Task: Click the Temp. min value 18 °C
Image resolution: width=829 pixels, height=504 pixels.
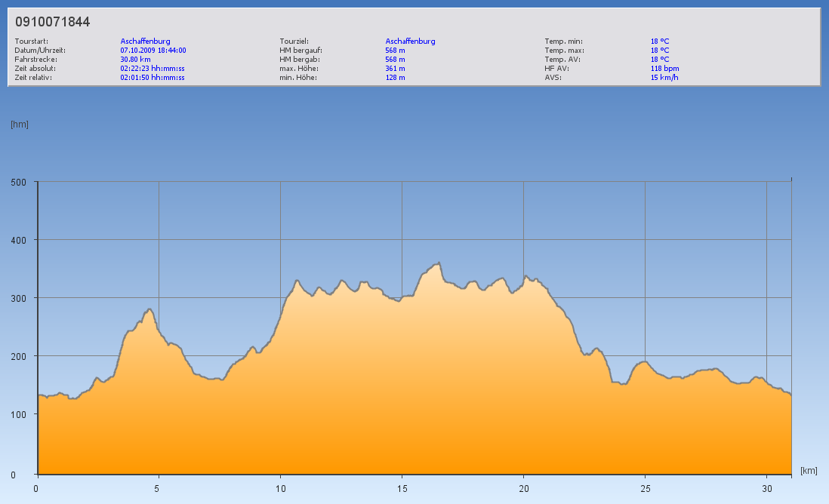Action: [x=659, y=41]
